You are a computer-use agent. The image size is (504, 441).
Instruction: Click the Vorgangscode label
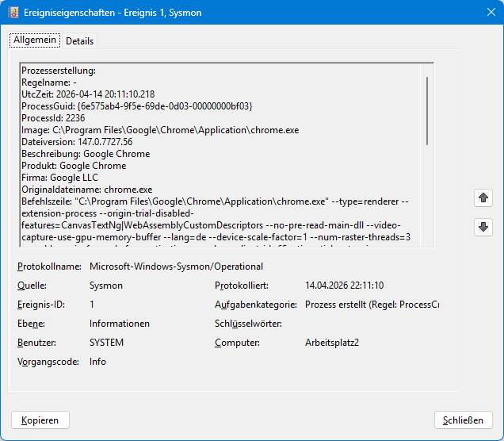pos(48,362)
